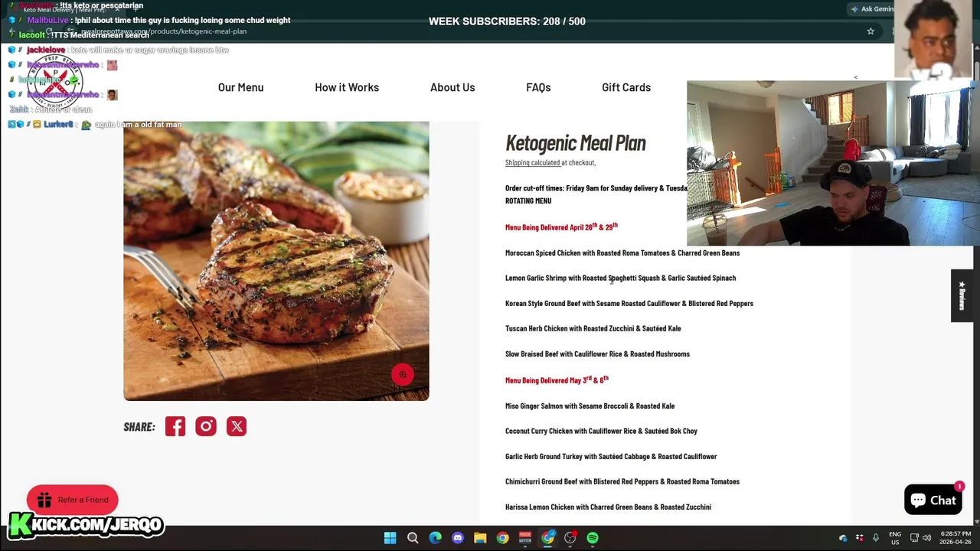Image resolution: width=980 pixels, height=551 pixels.
Task: Zoom product image with red magnifier icon
Action: [402, 374]
